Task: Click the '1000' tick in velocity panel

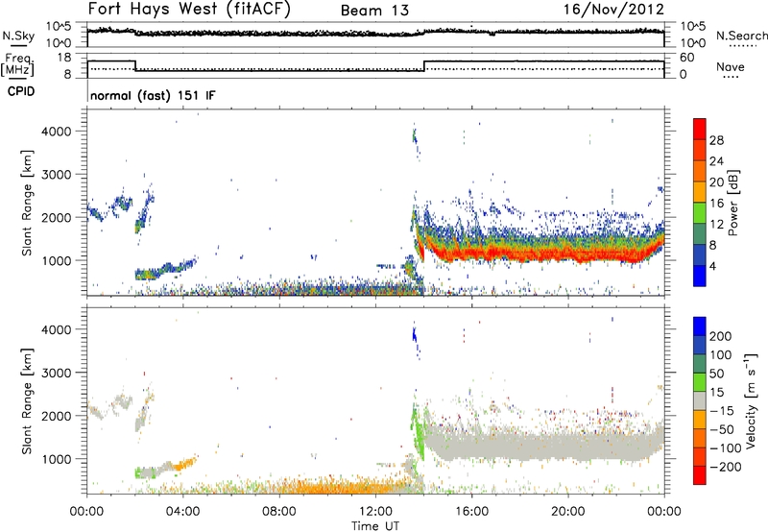Action: 56,459
